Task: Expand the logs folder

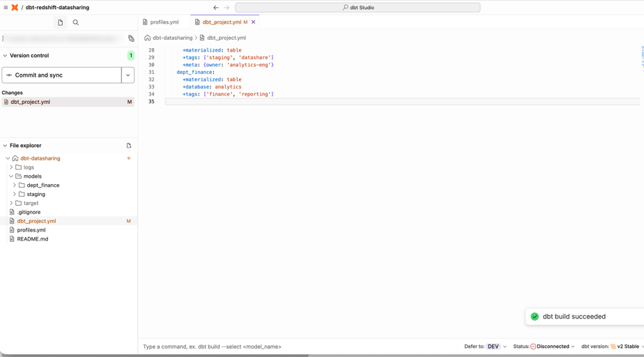Action: (11, 167)
